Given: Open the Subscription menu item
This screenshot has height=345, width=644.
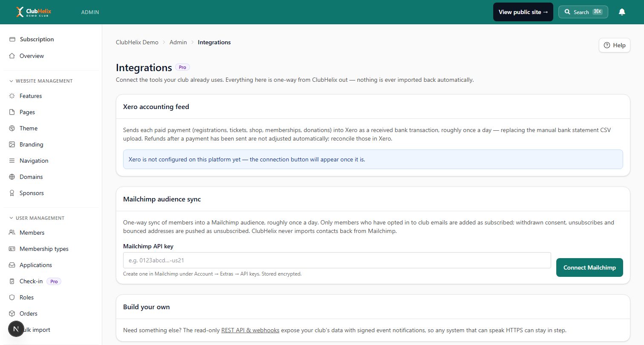Looking at the screenshot, I should tap(51, 39).
